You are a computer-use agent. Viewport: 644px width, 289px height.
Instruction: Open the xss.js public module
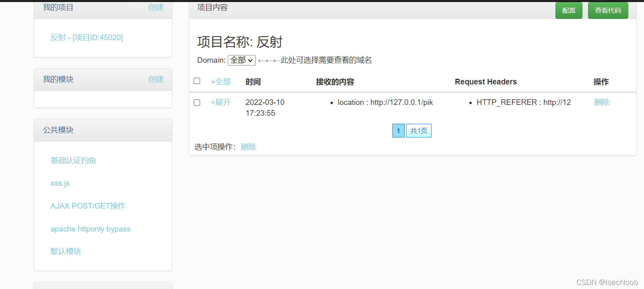(60, 183)
